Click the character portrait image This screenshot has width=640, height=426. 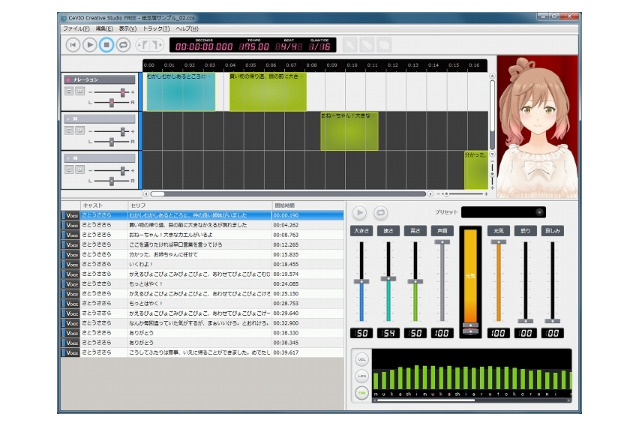click(537, 127)
